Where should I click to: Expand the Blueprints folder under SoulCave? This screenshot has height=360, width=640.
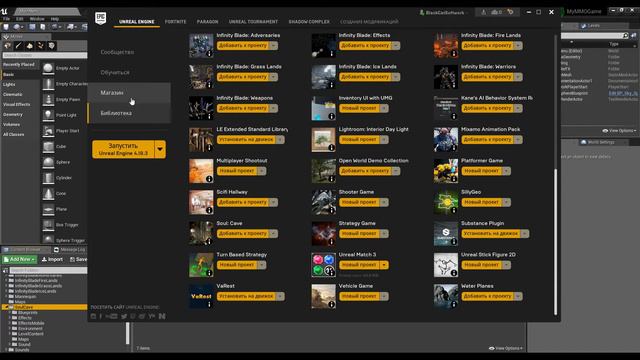(x=10, y=312)
